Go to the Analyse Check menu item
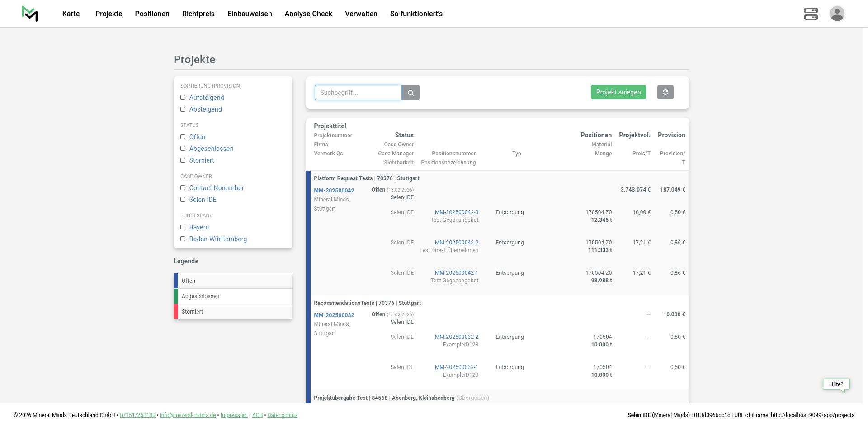 coord(308,14)
